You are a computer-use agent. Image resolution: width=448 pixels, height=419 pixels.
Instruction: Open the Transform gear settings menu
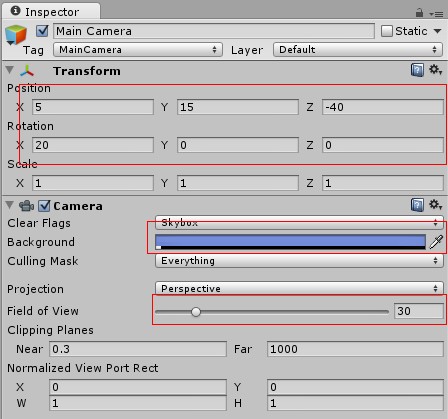point(435,70)
